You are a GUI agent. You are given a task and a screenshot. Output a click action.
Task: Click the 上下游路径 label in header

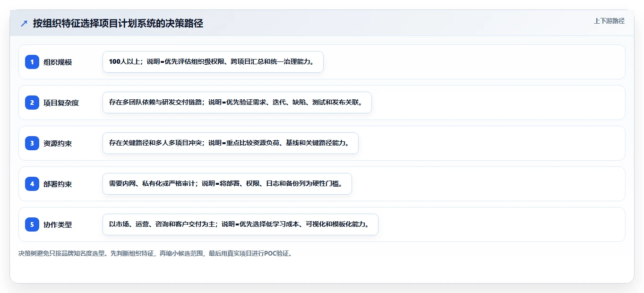[x=609, y=21]
